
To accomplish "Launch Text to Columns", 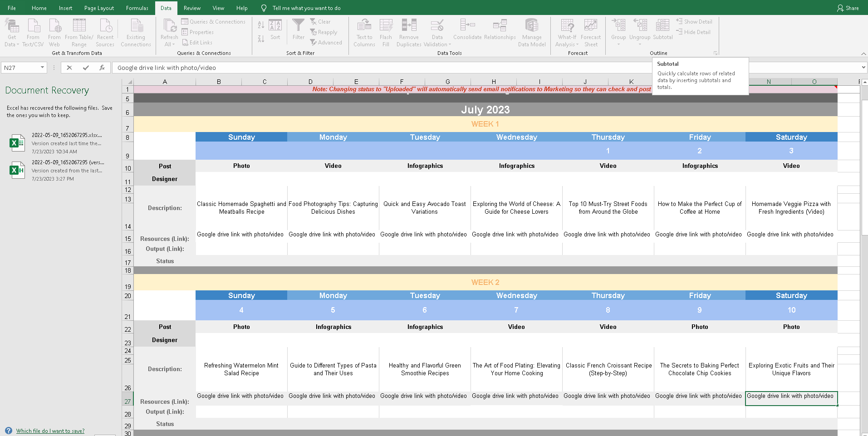I will point(364,33).
